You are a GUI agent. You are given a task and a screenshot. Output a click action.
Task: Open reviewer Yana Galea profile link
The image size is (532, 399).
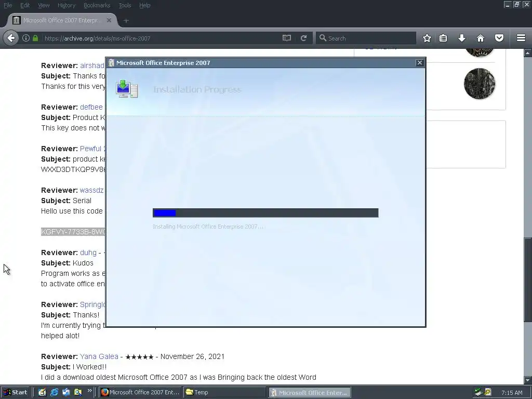pyautogui.click(x=99, y=356)
